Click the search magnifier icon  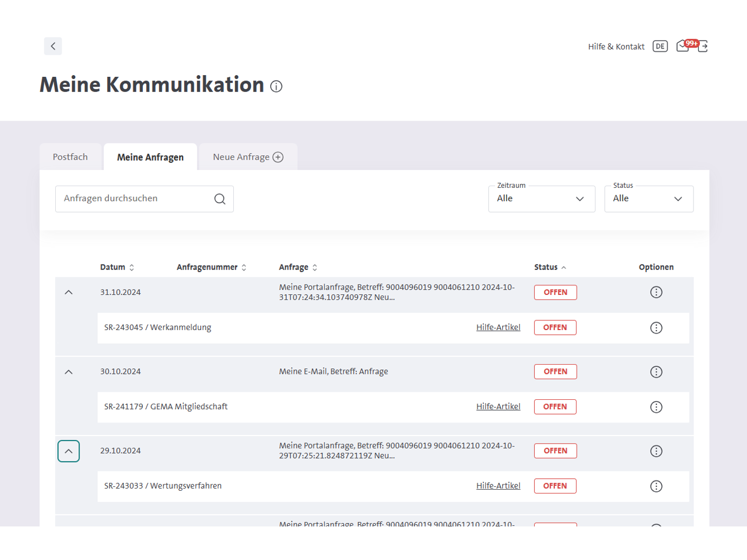(x=220, y=199)
